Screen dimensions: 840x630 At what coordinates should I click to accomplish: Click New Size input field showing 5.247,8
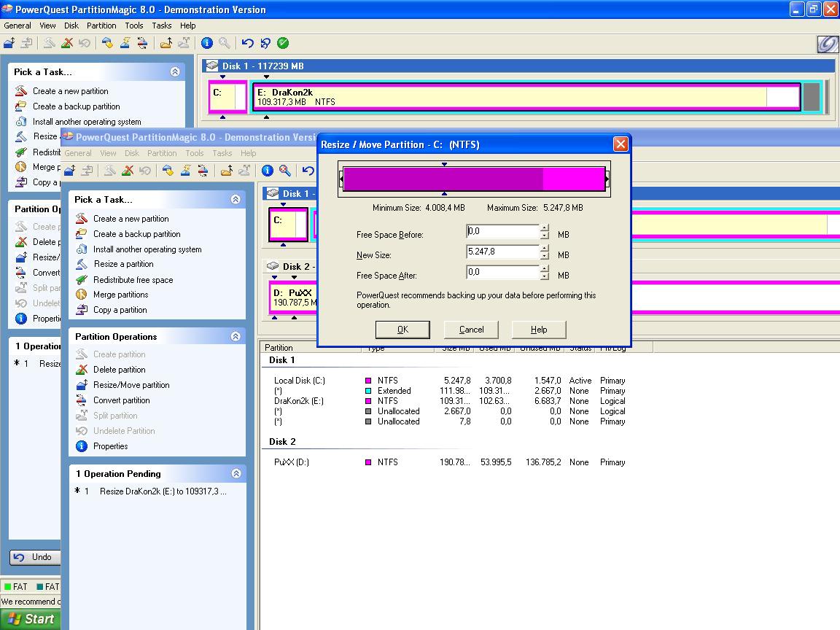[x=502, y=252]
